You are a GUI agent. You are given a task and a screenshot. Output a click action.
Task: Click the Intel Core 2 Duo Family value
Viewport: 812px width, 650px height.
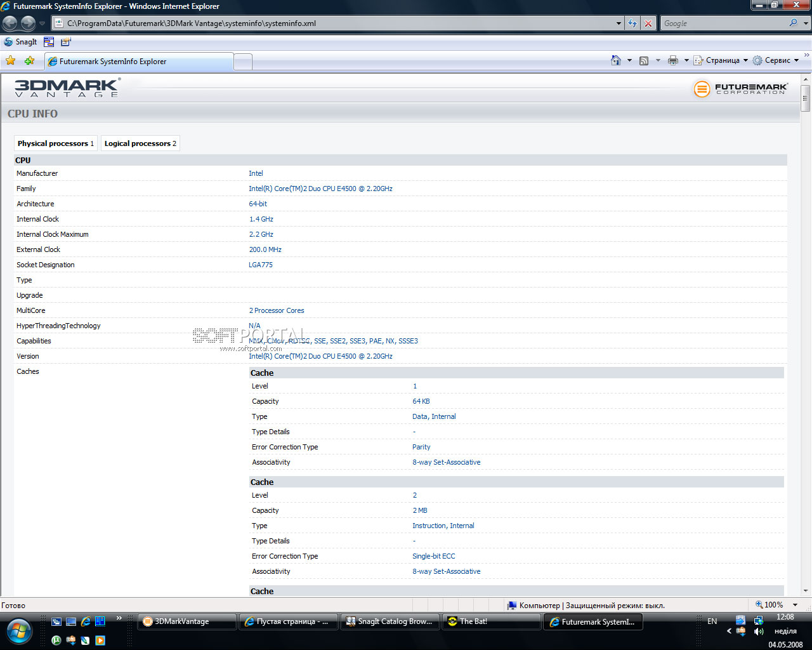pyautogui.click(x=320, y=189)
